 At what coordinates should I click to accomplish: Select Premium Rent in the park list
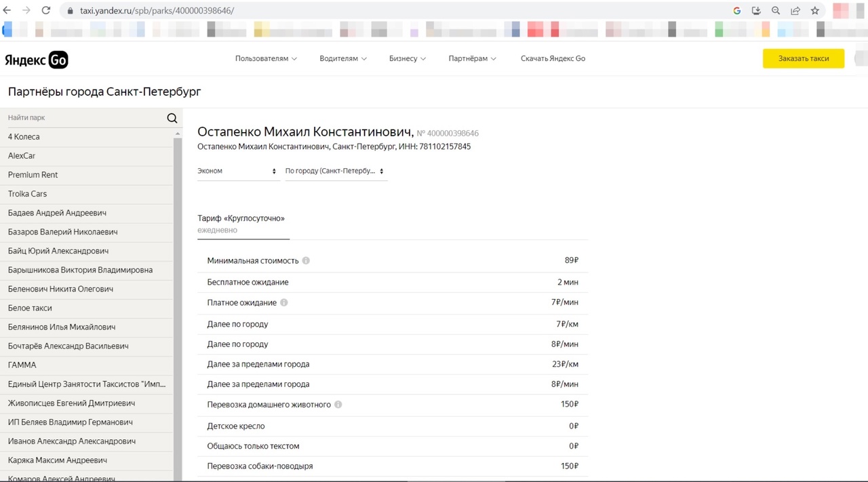[87, 175]
